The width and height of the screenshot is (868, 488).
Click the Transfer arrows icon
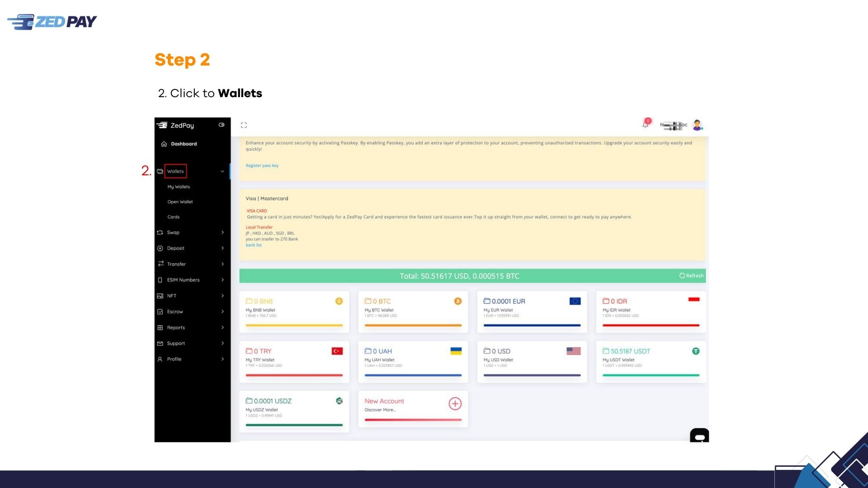pos(160,264)
